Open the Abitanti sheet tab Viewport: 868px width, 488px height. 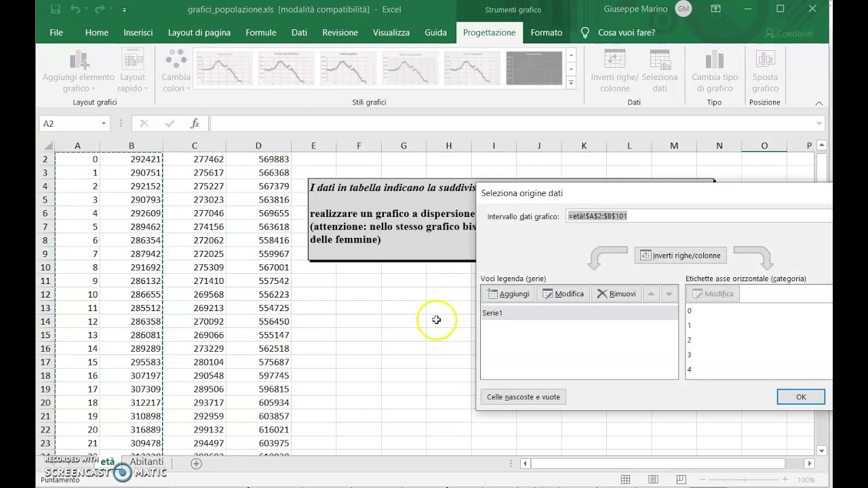(146, 462)
